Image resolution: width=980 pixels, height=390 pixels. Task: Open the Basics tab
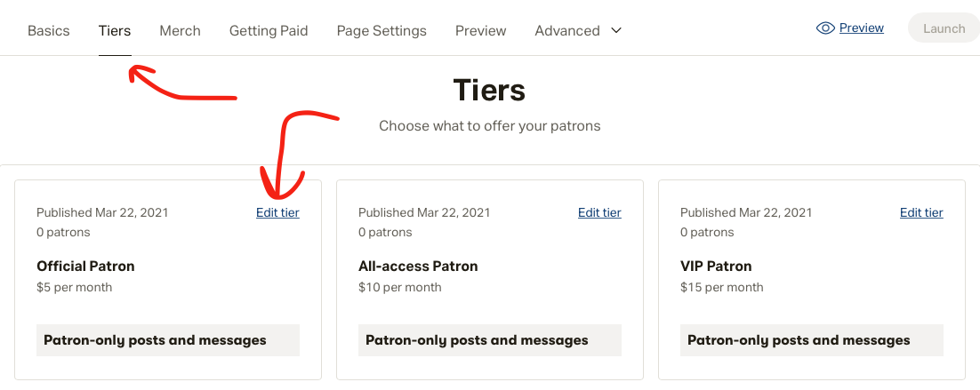[48, 30]
